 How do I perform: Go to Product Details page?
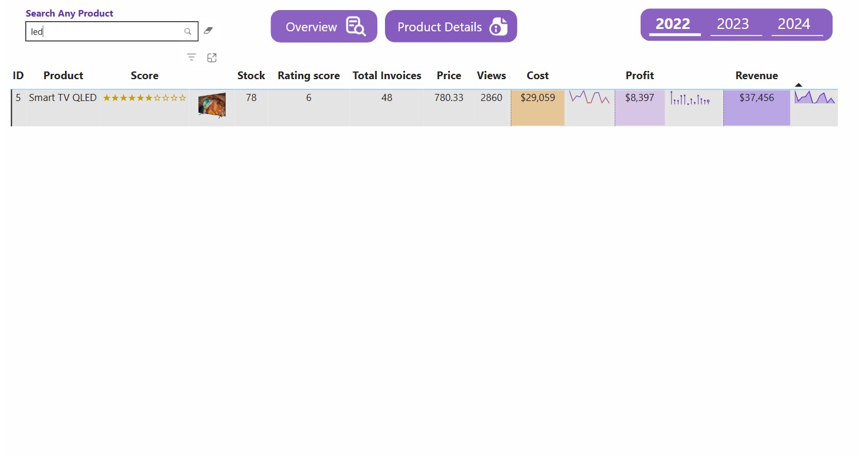pyautogui.click(x=439, y=27)
